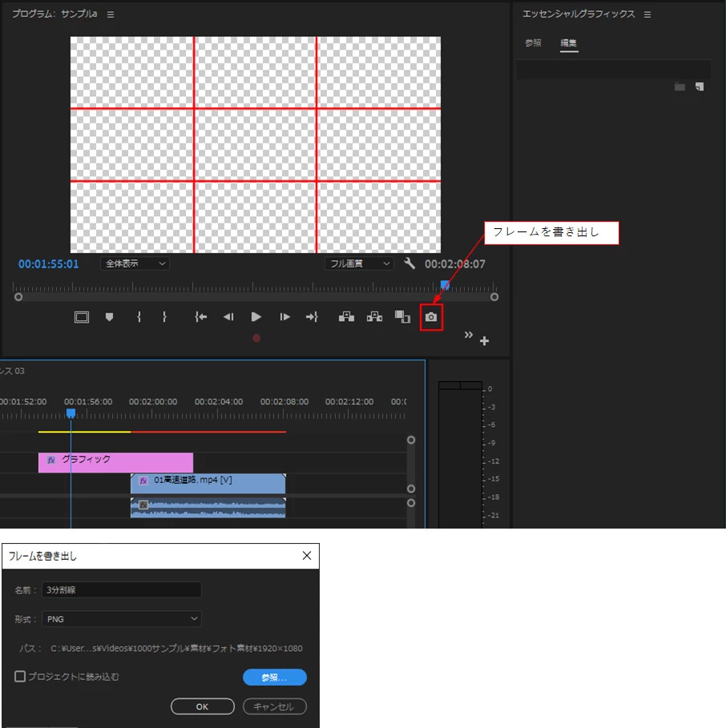Click the left solo box above audio meter
This screenshot has width=726, height=728.
(450, 385)
